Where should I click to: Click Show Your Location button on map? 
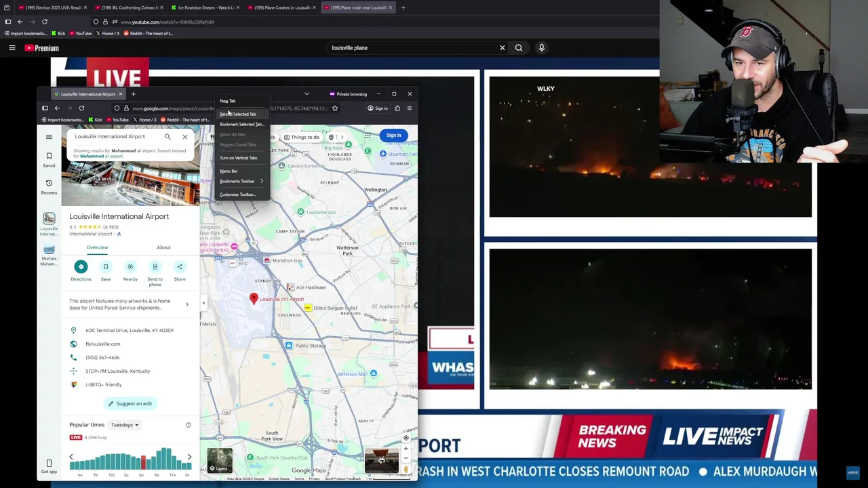click(406, 438)
